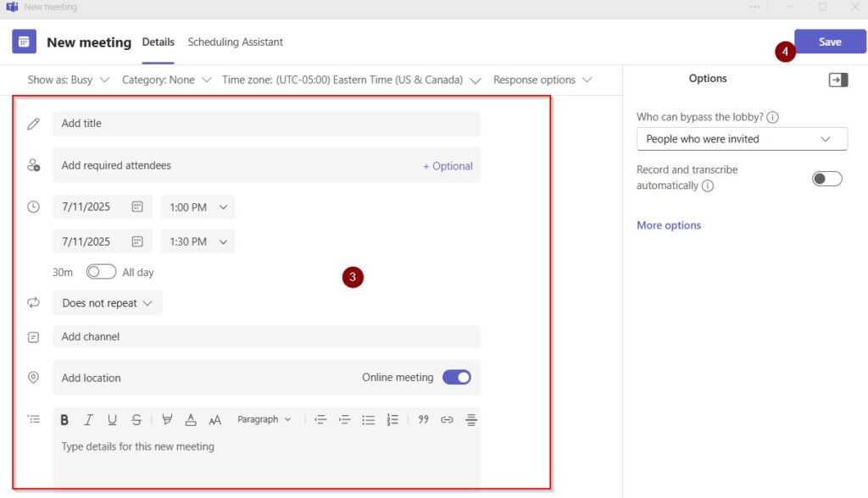Open the Response options menu

tap(542, 80)
